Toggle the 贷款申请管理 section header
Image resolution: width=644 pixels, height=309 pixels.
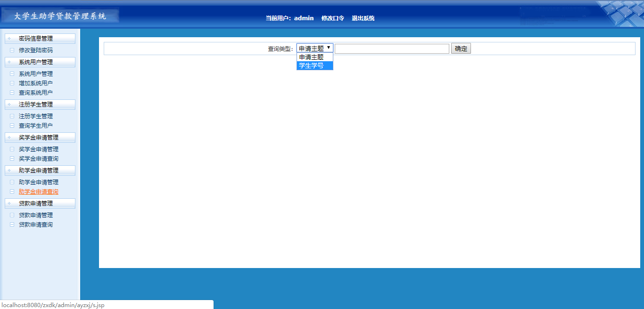(40, 203)
